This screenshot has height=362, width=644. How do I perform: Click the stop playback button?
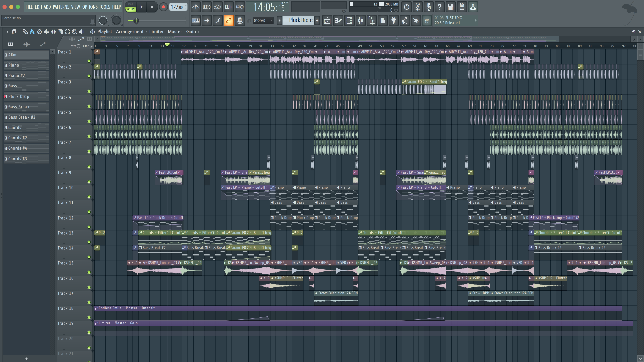click(x=152, y=7)
